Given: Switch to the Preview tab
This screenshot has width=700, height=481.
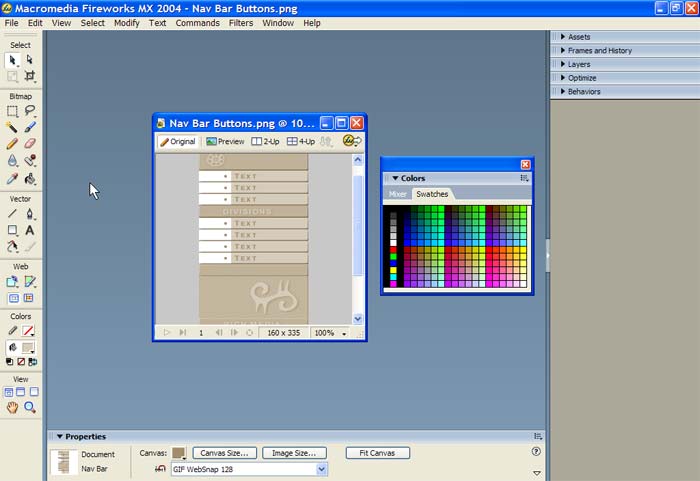Looking at the screenshot, I should click(x=225, y=142).
